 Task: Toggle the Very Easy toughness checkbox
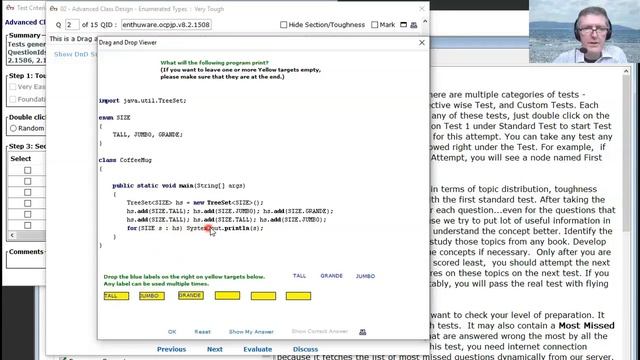click(x=13, y=87)
